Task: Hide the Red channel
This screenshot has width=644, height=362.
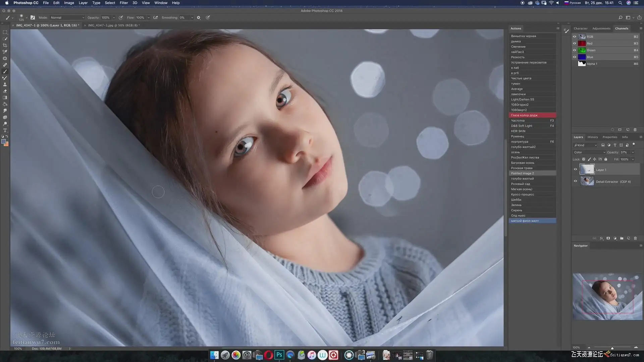Action: (575, 43)
